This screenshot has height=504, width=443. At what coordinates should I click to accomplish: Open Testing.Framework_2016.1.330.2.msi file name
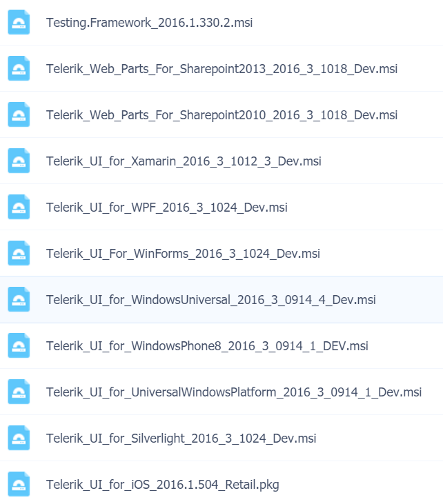[x=149, y=23]
